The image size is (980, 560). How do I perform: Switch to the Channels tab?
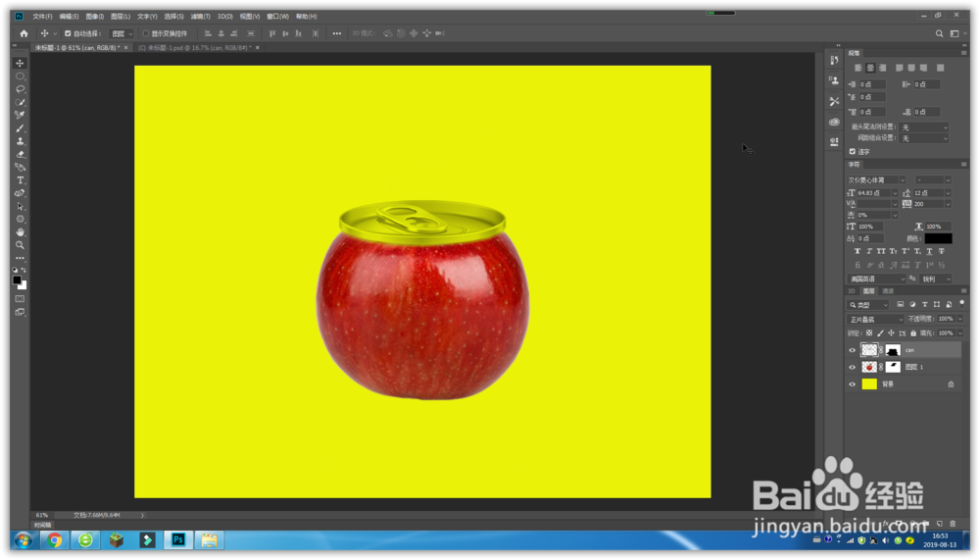(x=888, y=291)
